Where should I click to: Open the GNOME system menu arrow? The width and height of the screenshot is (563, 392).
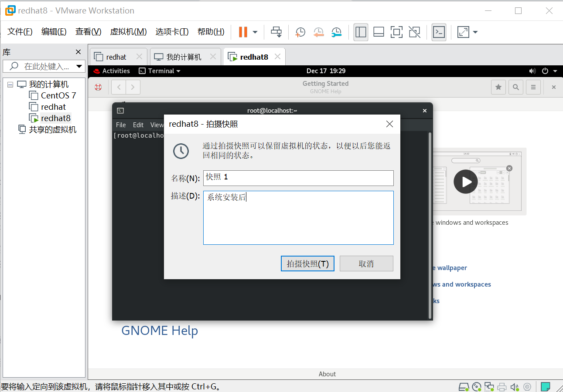point(555,71)
